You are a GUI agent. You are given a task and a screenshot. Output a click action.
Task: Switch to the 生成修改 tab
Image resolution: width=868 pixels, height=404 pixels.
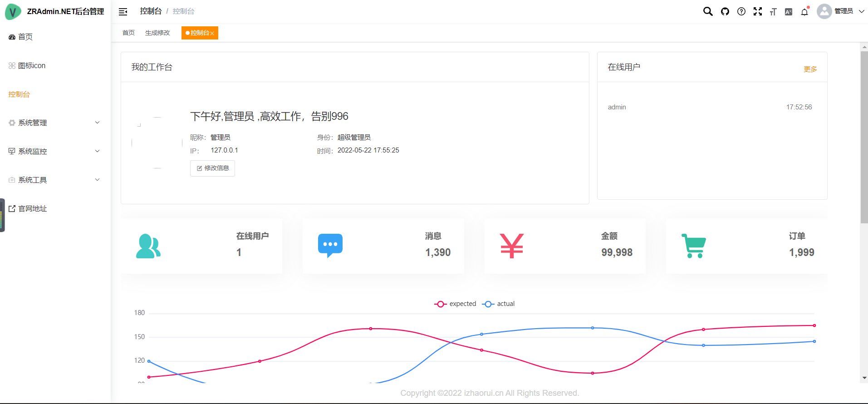(157, 33)
